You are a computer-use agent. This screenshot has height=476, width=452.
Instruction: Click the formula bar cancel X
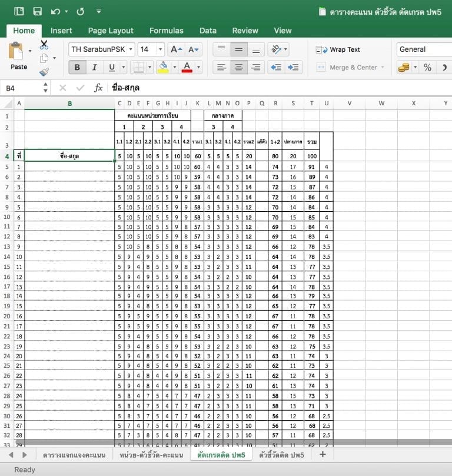point(62,88)
